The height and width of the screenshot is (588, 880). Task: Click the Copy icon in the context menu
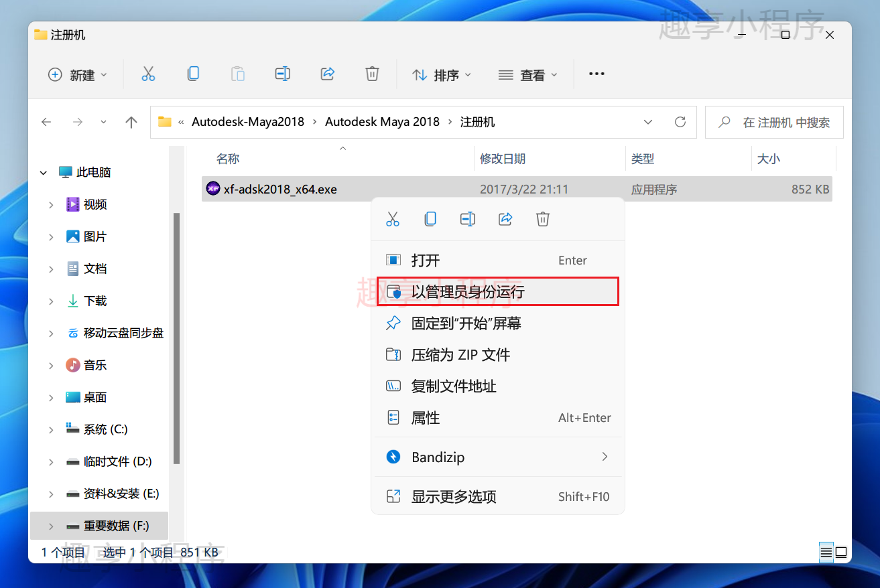click(430, 219)
